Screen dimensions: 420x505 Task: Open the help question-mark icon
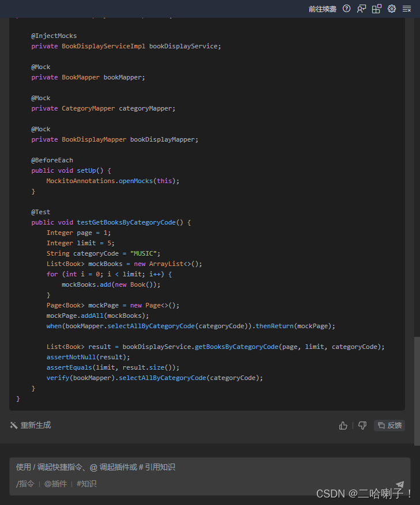click(x=346, y=9)
